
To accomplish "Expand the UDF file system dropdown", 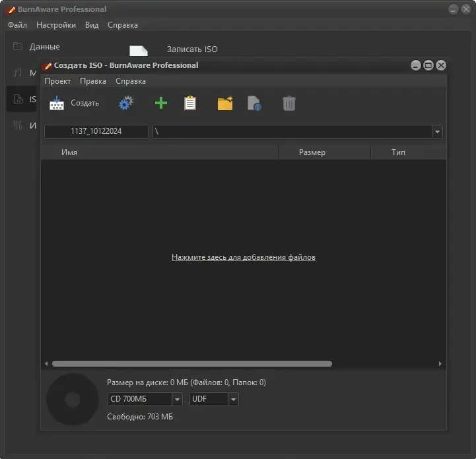I will click(x=233, y=399).
